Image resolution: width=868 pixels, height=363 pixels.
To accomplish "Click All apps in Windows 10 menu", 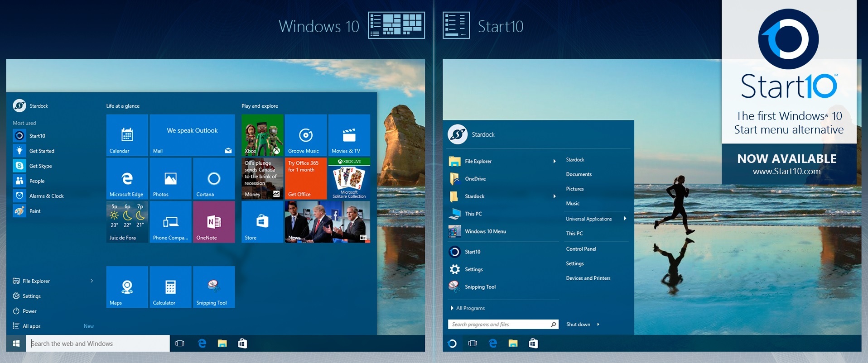I will coord(31,326).
